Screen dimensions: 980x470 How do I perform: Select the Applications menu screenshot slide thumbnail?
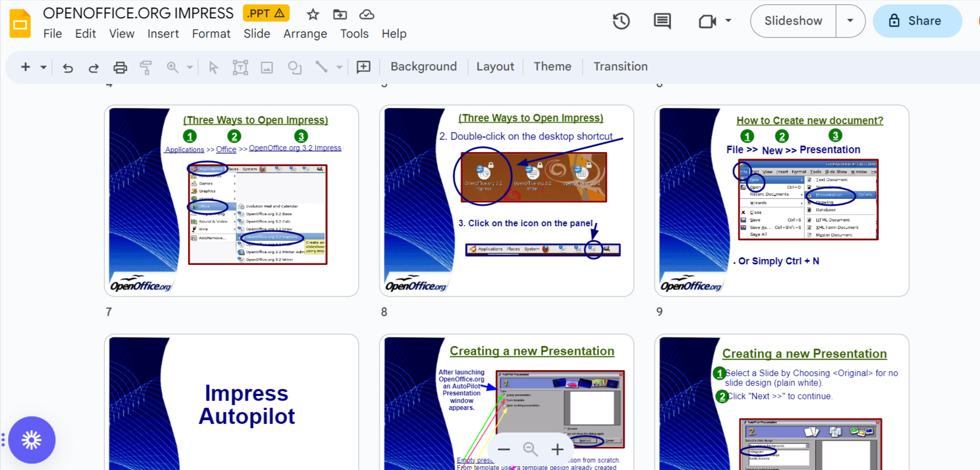(x=231, y=201)
